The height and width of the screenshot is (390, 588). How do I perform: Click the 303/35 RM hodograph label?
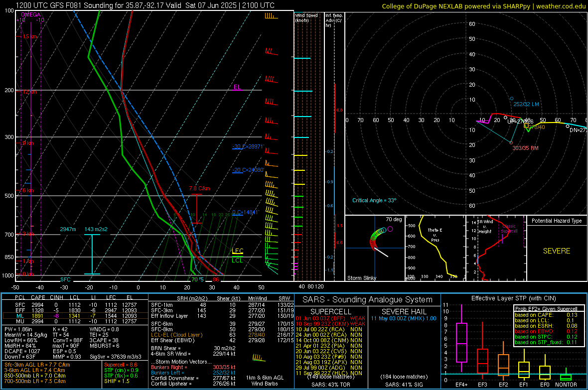pyautogui.click(x=525, y=148)
